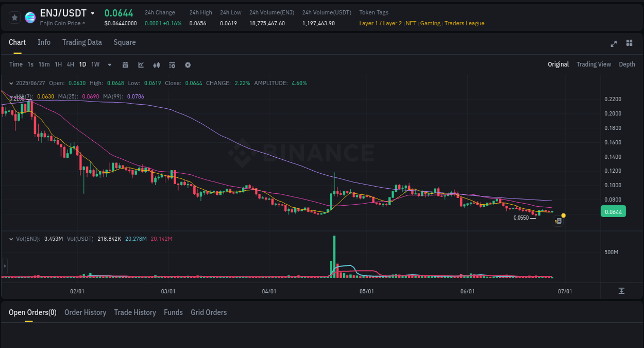Viewport: 644px width, 348px height.
Task: Open the Order History tab
Action: coord(85,312)
